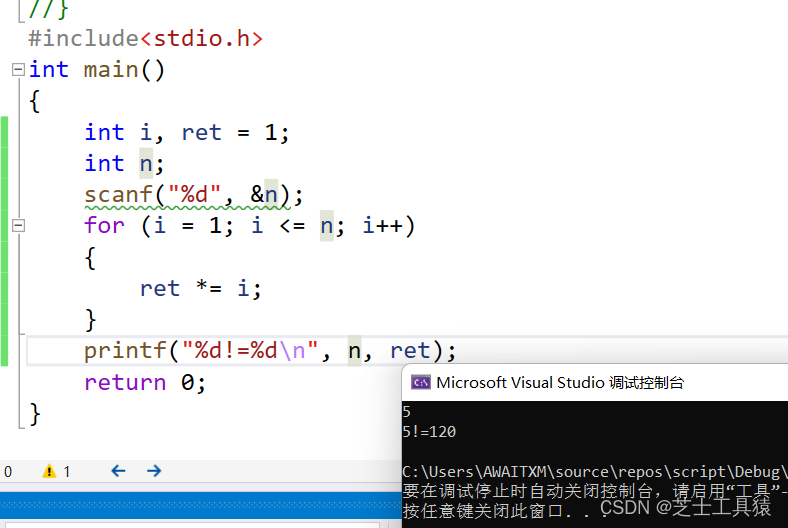Click the scanf call with green squiggle

click(x=193, y=195)
